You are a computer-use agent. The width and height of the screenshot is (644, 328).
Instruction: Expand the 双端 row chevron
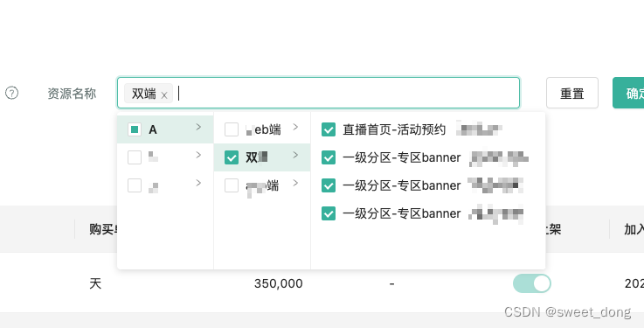click(x=295, y=155)
